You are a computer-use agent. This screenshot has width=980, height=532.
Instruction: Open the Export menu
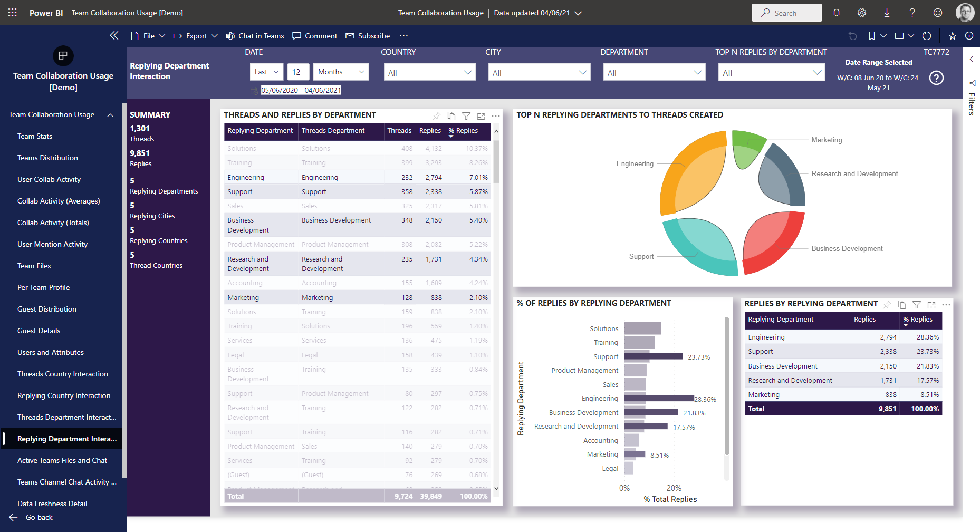click(195, 36)
